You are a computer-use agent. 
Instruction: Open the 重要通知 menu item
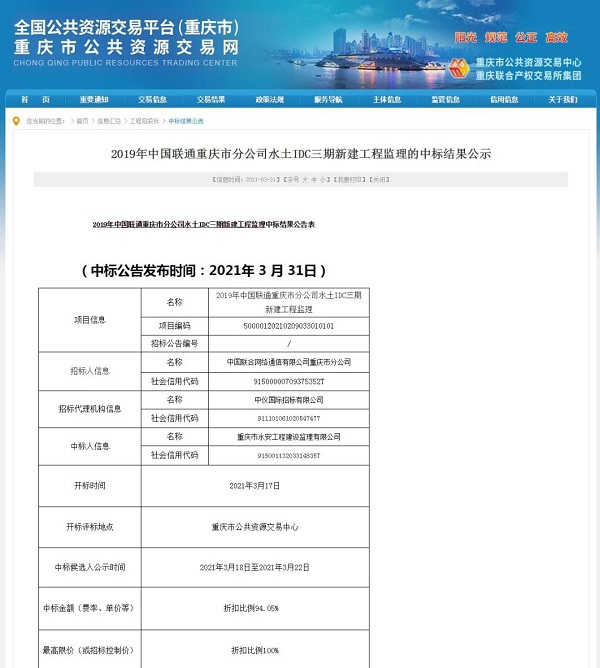tap(94, 100)
